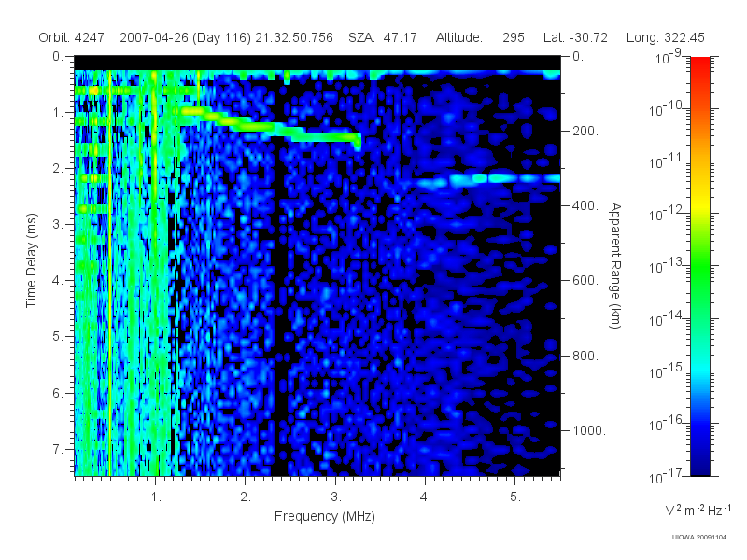This screenshot has width=747, height=560.
Task: Click the time delay tick label 2.
Action: (58, 169)
